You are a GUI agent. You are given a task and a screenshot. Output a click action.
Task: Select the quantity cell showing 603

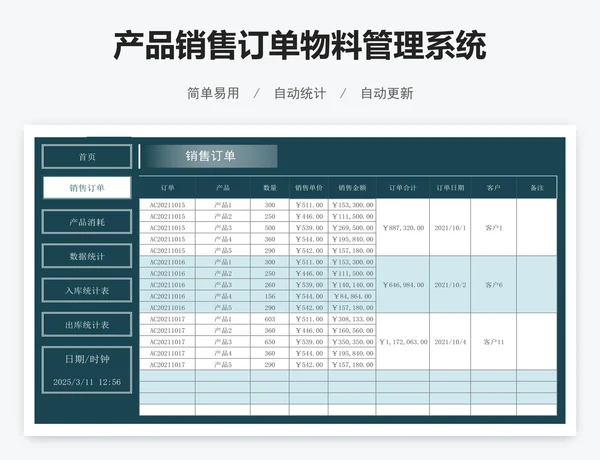(x=270, y=319)
